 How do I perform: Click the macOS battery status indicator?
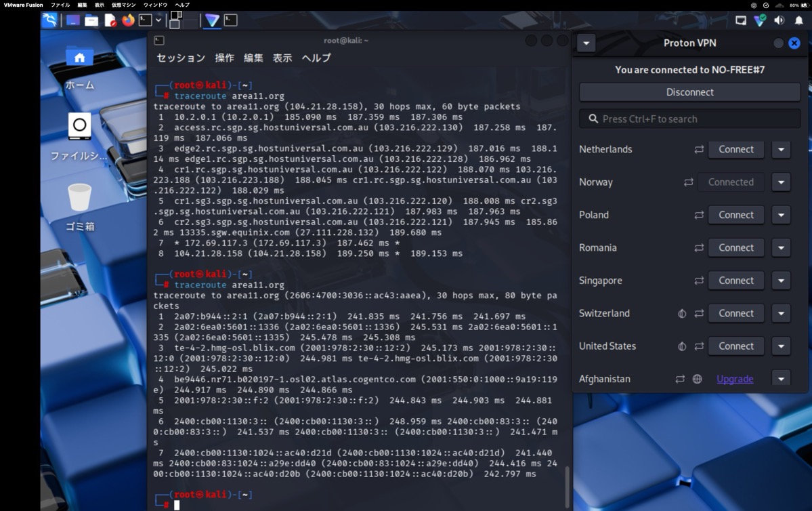pyautogui.click(x=798, y=5)
